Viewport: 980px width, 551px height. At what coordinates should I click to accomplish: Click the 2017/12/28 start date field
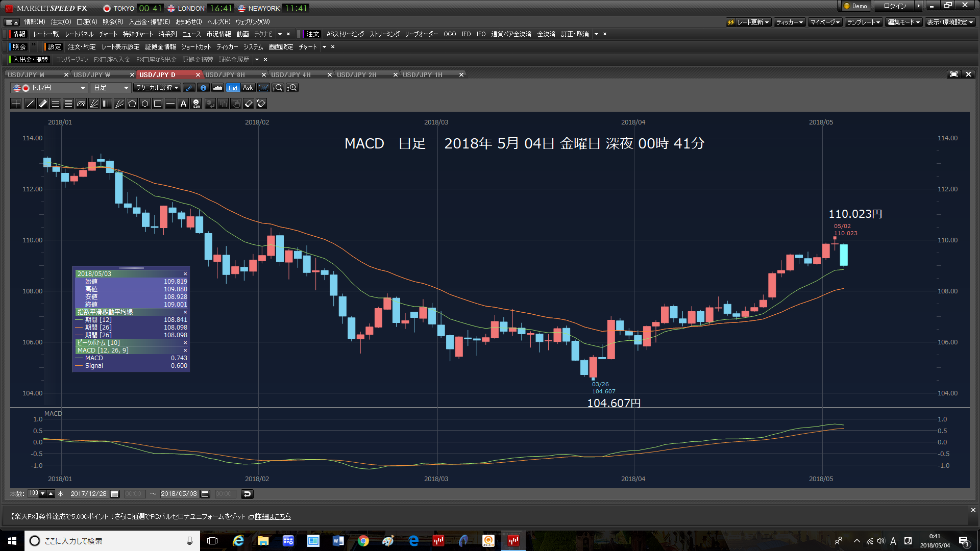pos(89,494)
